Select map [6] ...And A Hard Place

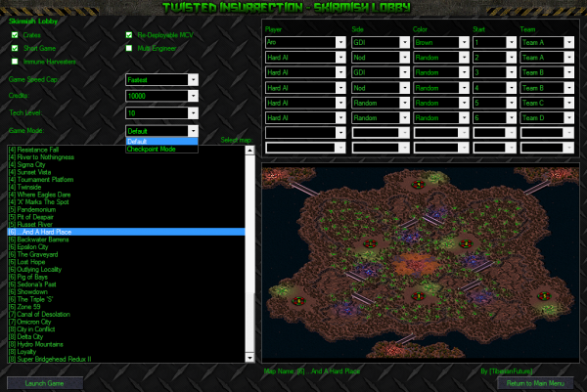pyautogui.click(x=126, y=232)
